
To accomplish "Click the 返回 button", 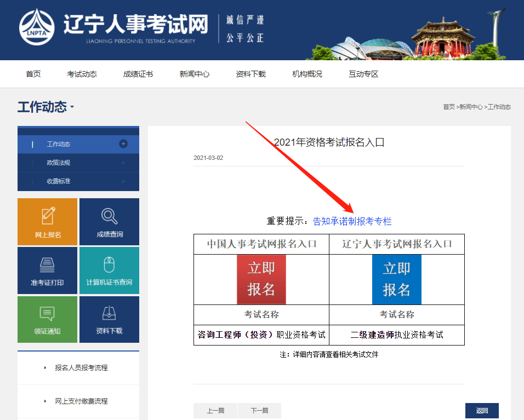I will 482,411.
